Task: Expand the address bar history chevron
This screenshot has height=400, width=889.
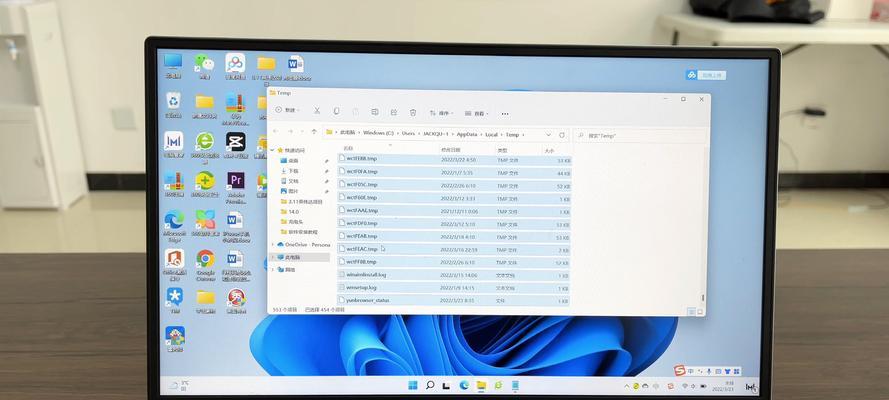Action: point(548,135)
